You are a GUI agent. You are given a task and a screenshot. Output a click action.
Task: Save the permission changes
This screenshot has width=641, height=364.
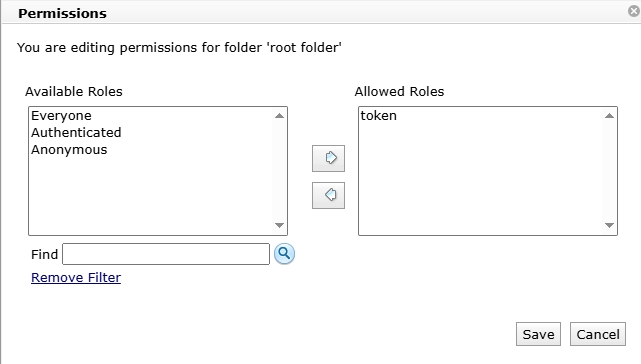[538, 334]
